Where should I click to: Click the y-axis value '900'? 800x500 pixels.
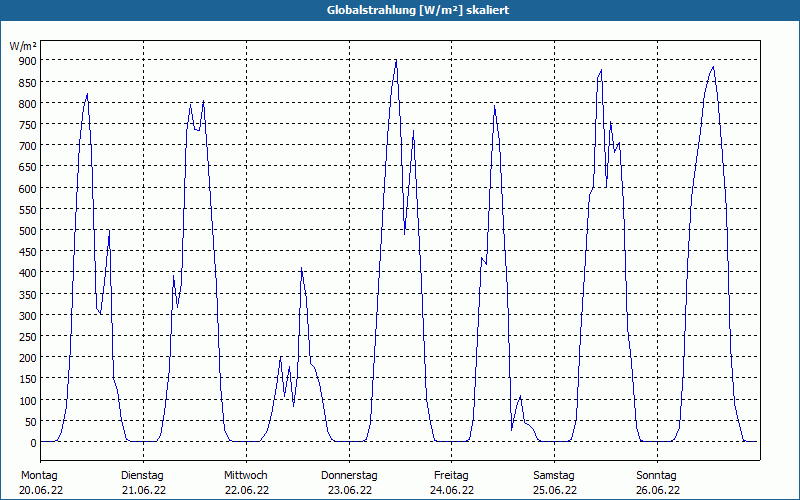click(x=28, y=61)
